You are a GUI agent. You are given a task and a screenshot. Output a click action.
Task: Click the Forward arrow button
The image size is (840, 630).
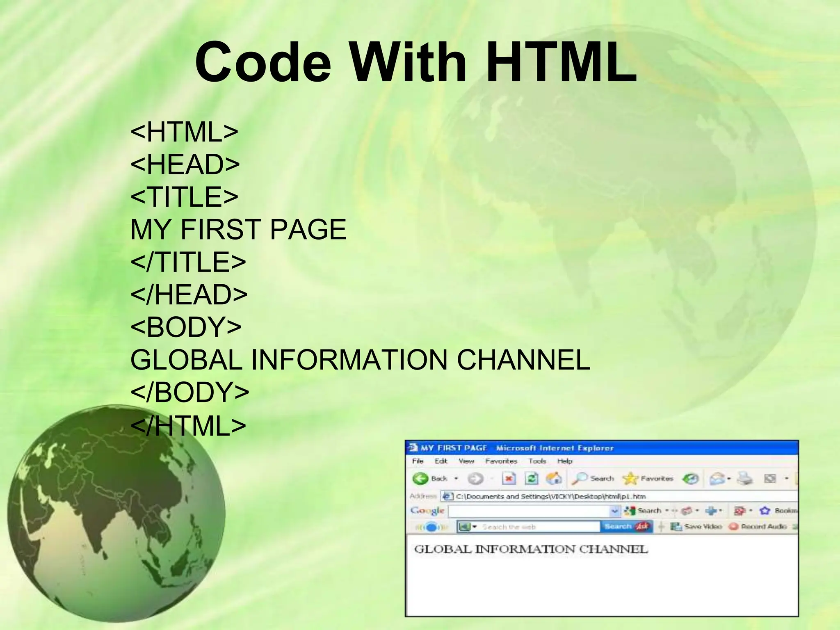(x=475, y=479)
